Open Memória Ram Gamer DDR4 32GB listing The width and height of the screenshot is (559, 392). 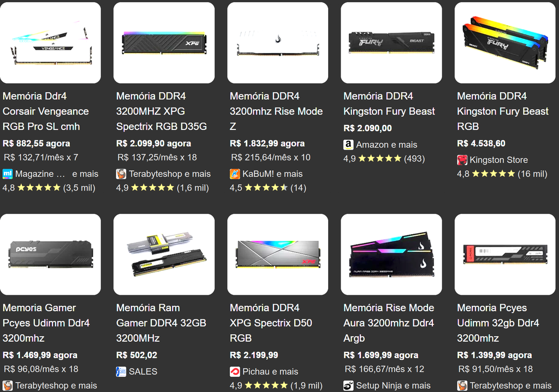coord(161,323)
